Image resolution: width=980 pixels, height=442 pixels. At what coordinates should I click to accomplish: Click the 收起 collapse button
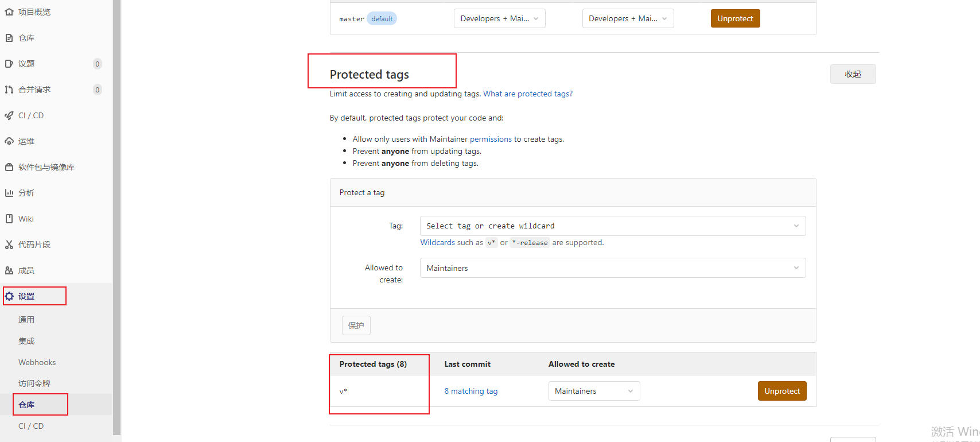(x=853, y=74)
